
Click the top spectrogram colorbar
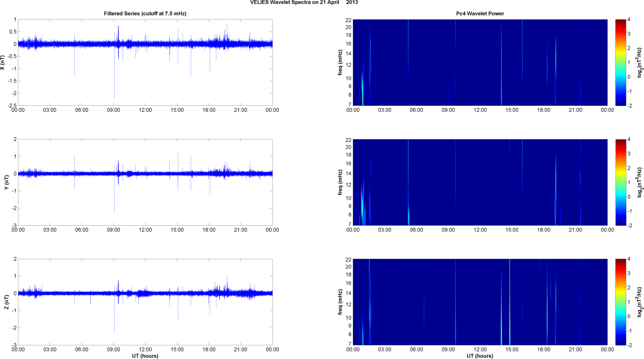coord(620,62)
